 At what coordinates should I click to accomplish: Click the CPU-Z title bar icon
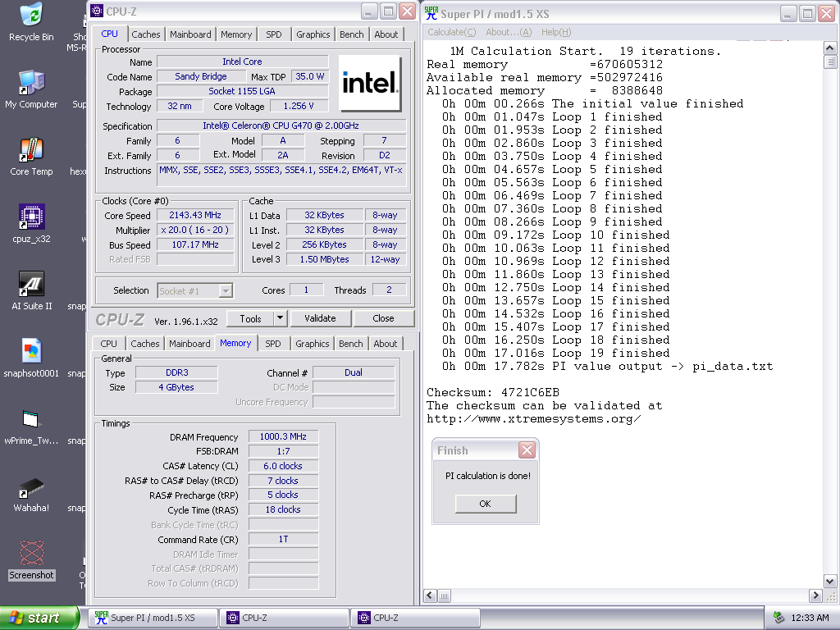(97, 11)
